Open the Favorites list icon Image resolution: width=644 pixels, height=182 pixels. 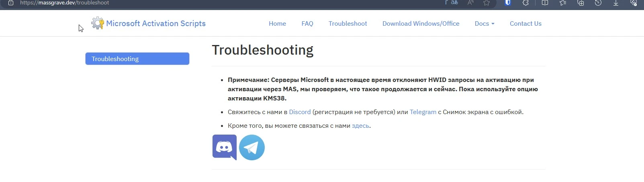[x=563, y=3]
